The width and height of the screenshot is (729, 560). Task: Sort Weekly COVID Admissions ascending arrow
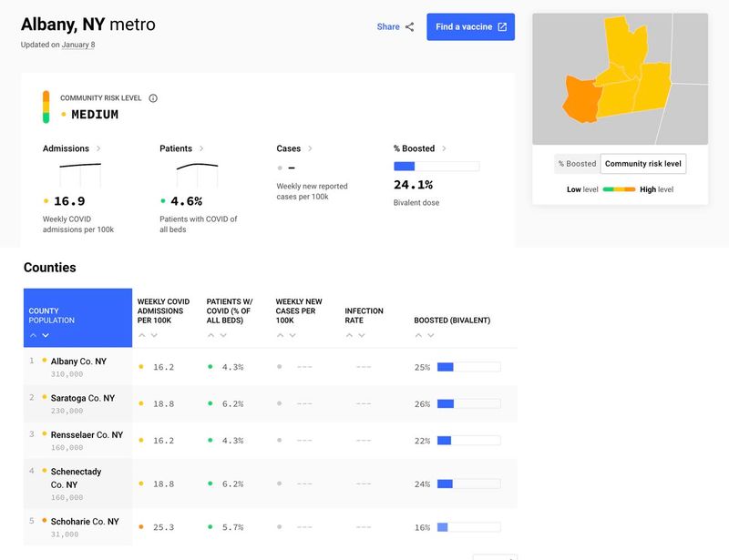tap(142, 335)
